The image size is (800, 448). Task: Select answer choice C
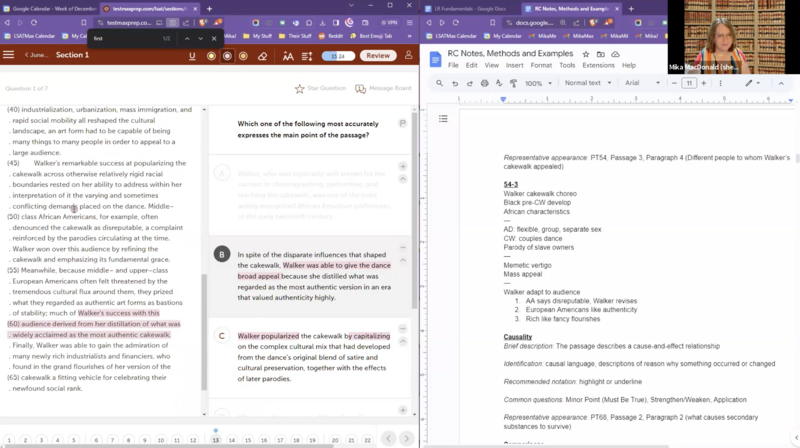tap(222, 336)
